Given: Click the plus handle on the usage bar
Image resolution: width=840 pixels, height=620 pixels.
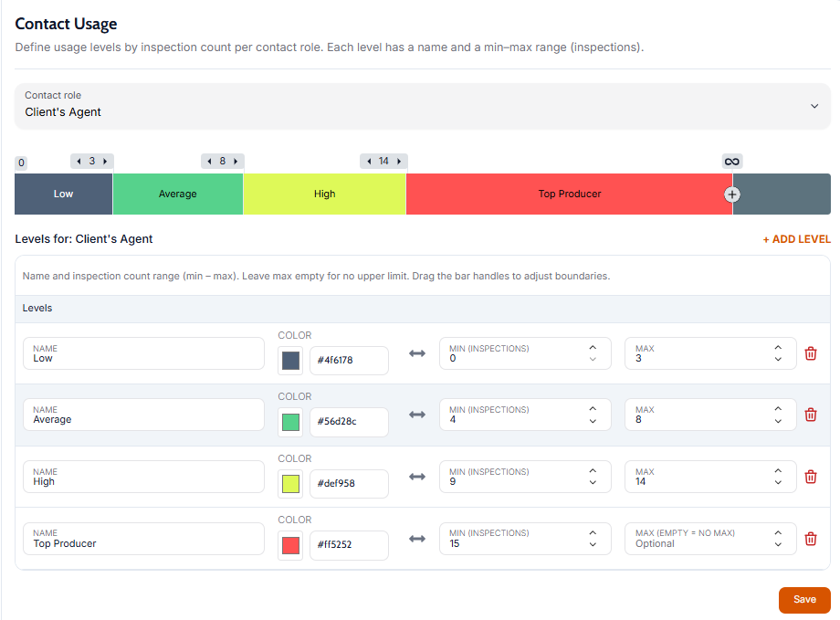Looking at the screenshot, I should pos(732,194).
